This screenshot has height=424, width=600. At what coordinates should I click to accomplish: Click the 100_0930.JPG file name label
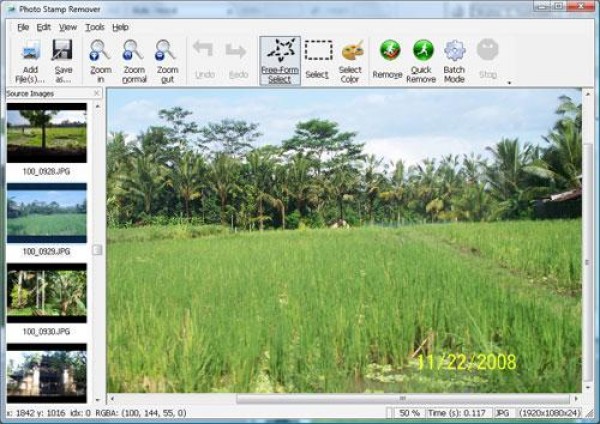pos(46,331)
